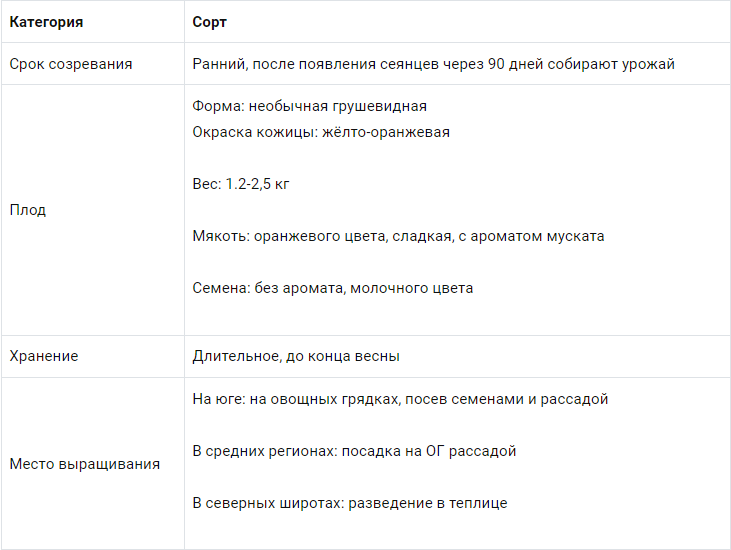Viewport: 731px width, 550px height.
Task: Click the 'Мякоть: оранжевого цвета' description line
Action: pos(398,236)
